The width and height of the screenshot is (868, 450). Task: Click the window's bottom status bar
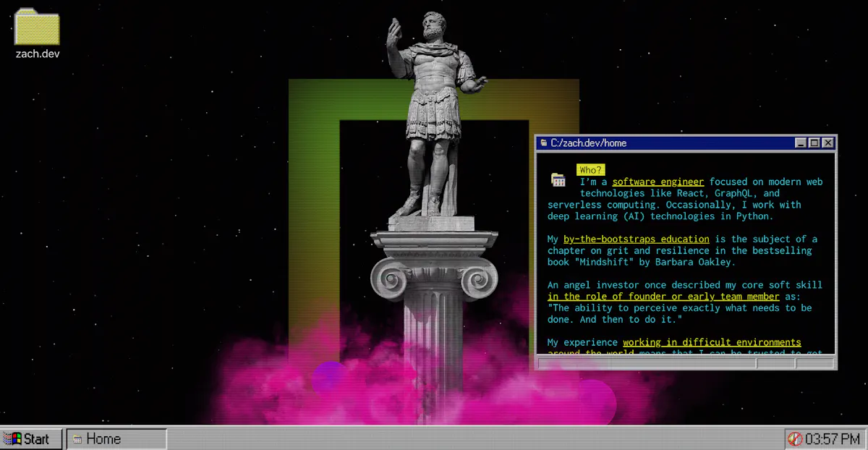point(644,363)
